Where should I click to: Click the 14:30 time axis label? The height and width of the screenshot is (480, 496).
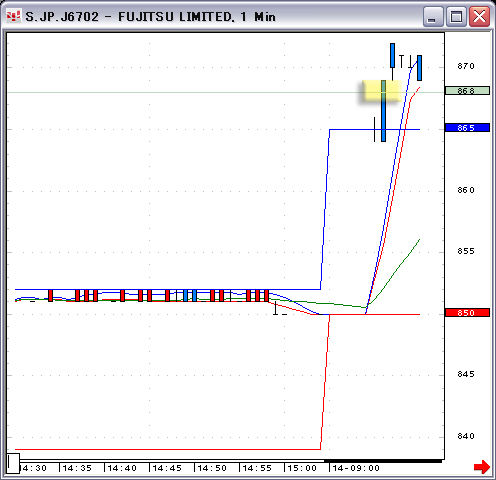[x=33, y=468]
